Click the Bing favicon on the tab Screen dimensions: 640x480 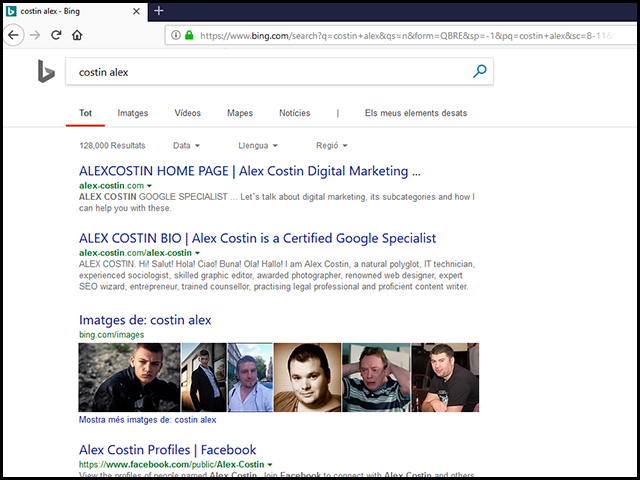(x=11, y=11)
